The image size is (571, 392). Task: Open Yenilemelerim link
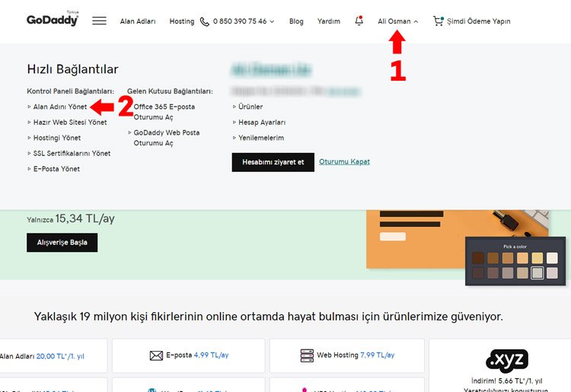(x=261, y=138)
